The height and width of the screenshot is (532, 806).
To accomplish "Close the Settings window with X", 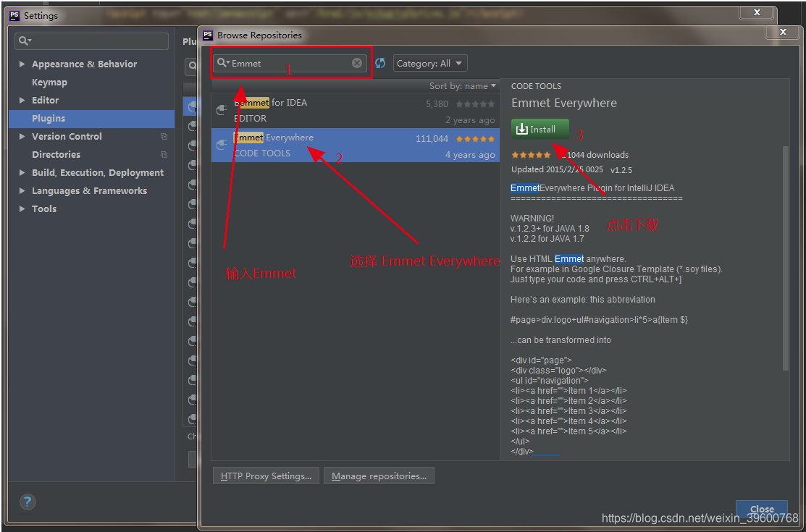I will pos(757,13).
